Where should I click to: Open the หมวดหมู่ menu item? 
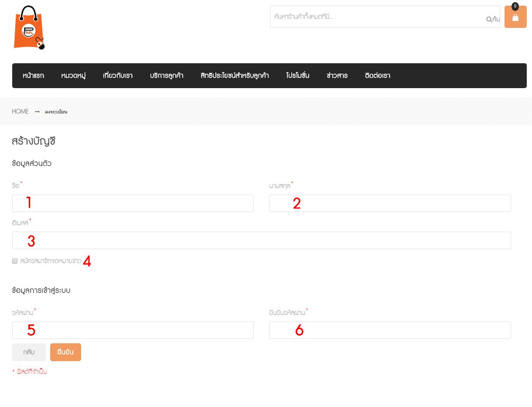click(73, 75)
